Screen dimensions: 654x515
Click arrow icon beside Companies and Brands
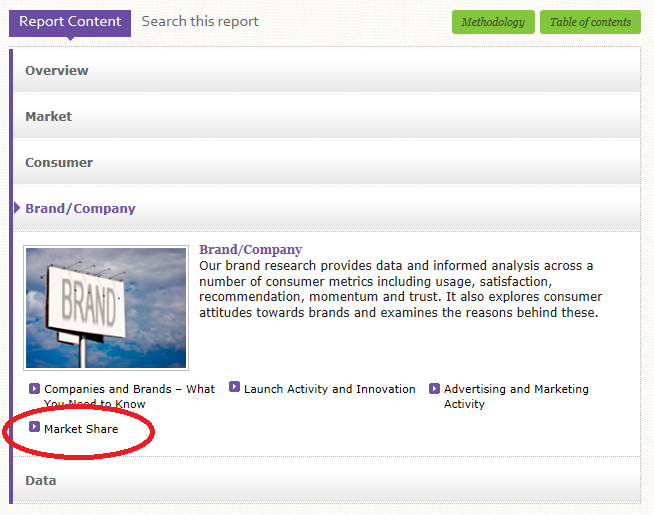35,388
